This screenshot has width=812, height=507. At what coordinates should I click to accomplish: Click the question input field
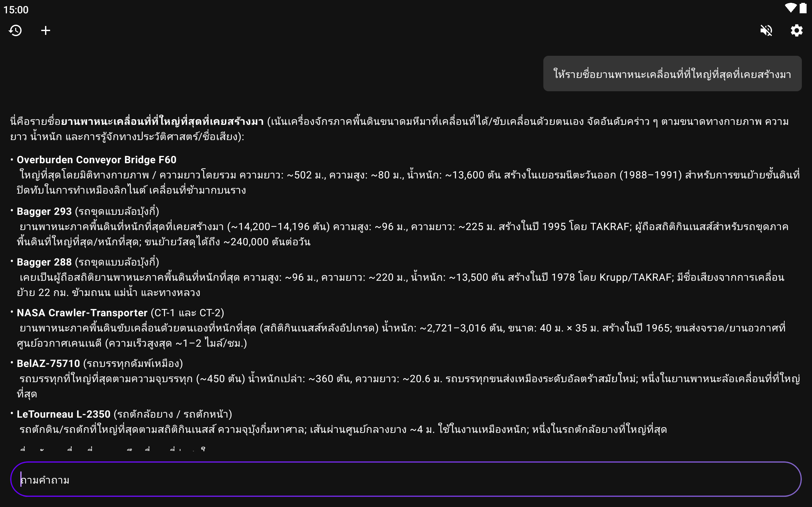pos(406,479)
